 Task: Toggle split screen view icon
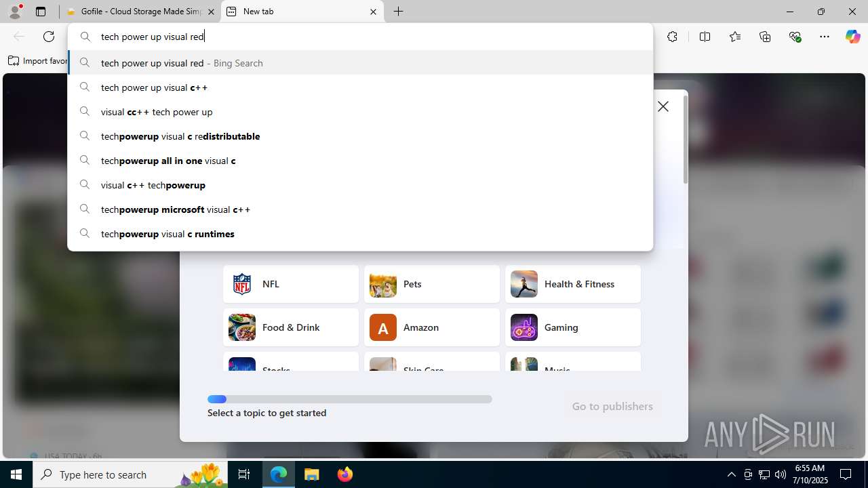[x=705, y=37]
